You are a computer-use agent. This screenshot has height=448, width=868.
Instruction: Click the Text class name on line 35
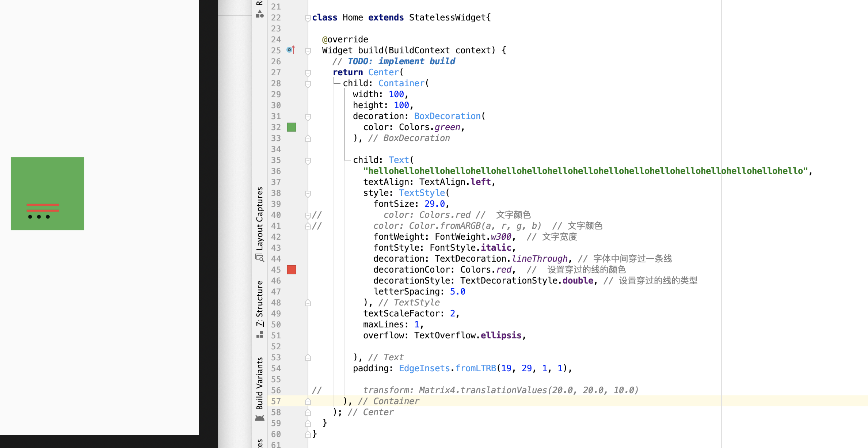click(x=398, y=160)
